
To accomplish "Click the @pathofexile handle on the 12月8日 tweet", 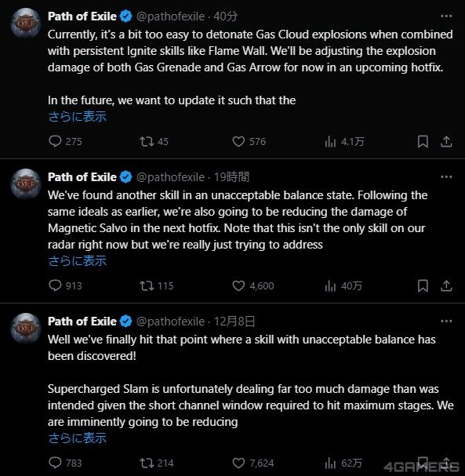I will click(170, 322).
